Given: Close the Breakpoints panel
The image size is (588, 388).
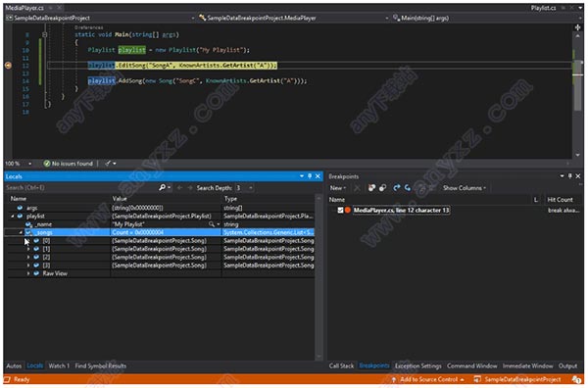Looking at the screenshot, I should [x=578, y=176].
